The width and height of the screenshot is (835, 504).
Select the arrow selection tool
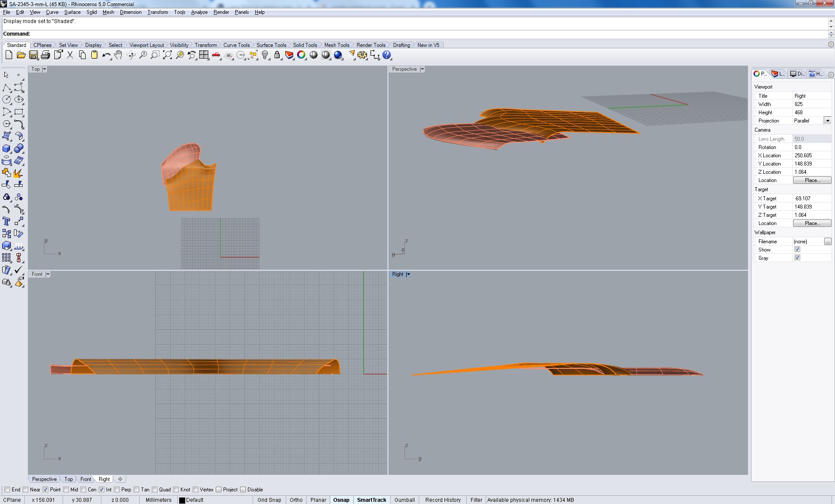pos(6,75)
